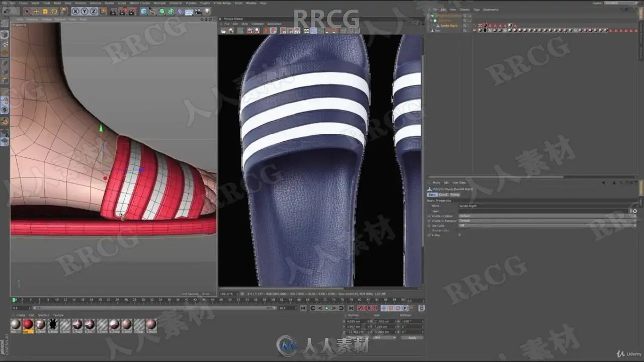
Task: Click the green Subdivision Surface generator icon
Action: click(x=162, y=11)
